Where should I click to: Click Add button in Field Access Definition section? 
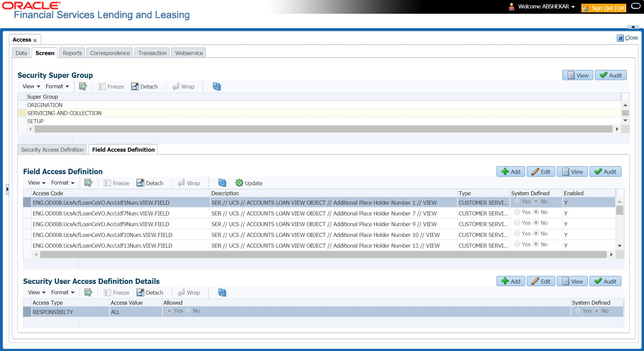click(511, 172)
